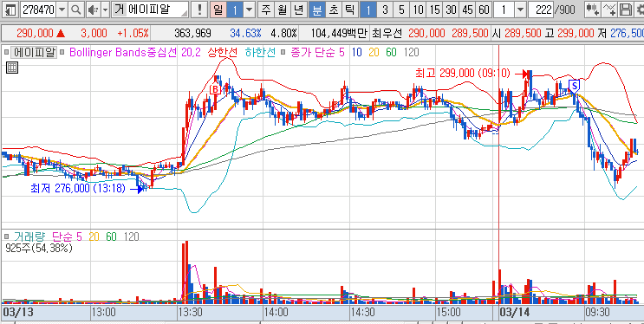Click the exclamation mark info icon

click(199, 10)
